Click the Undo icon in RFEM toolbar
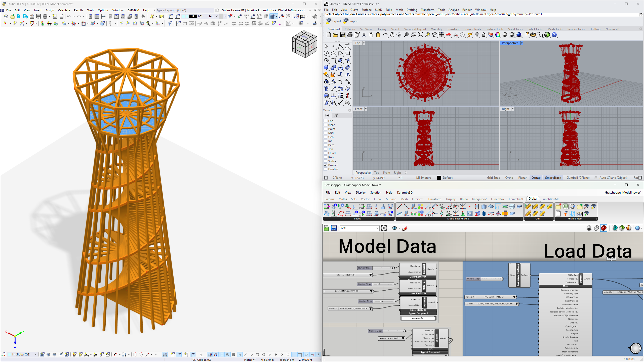Screen dimensions: 644x362 pyautogui.click(x=70, y=16)
